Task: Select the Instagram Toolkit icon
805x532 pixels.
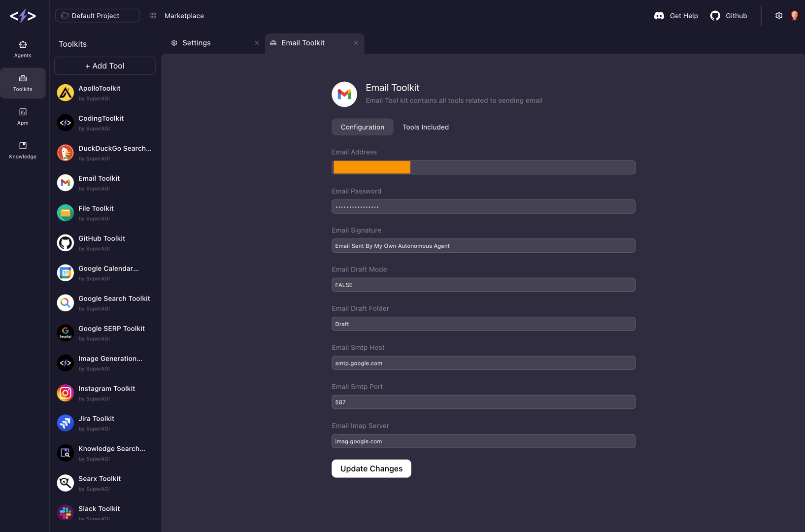Action: [x=65, y=393]
